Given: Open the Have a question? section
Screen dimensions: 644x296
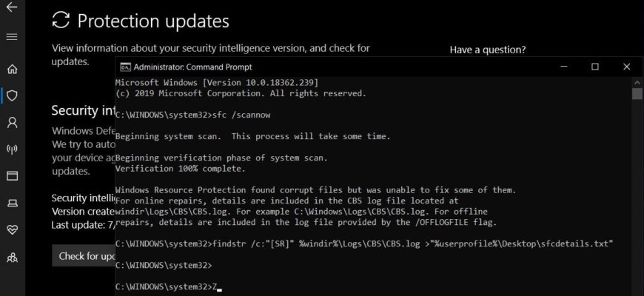Looking at the screenshot, I should click(x=488, y=50).
